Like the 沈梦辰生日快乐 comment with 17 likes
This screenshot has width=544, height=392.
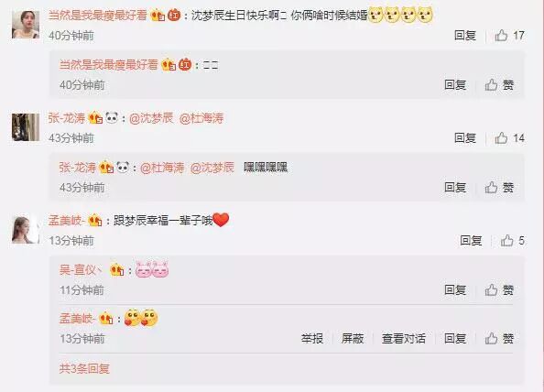click(x=509, y=36)
